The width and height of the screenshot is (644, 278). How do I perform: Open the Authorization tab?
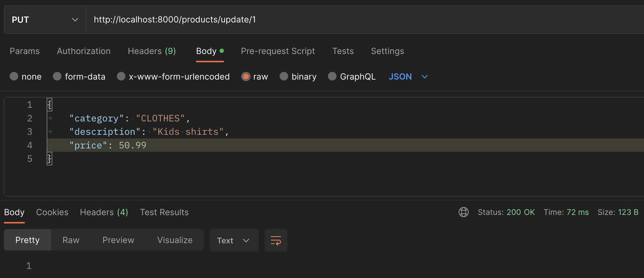(84, 51)
